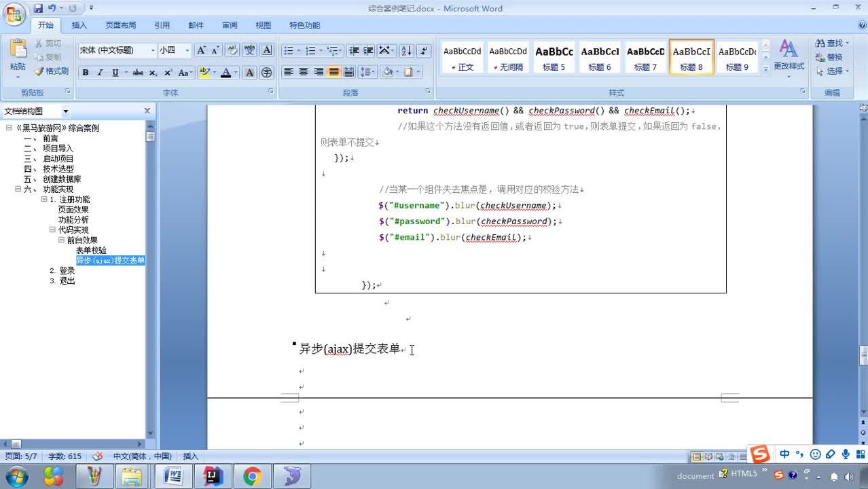The image size is (868, 489).
Task: Open the Line Spacing options
Action: (x=367, y=71)
